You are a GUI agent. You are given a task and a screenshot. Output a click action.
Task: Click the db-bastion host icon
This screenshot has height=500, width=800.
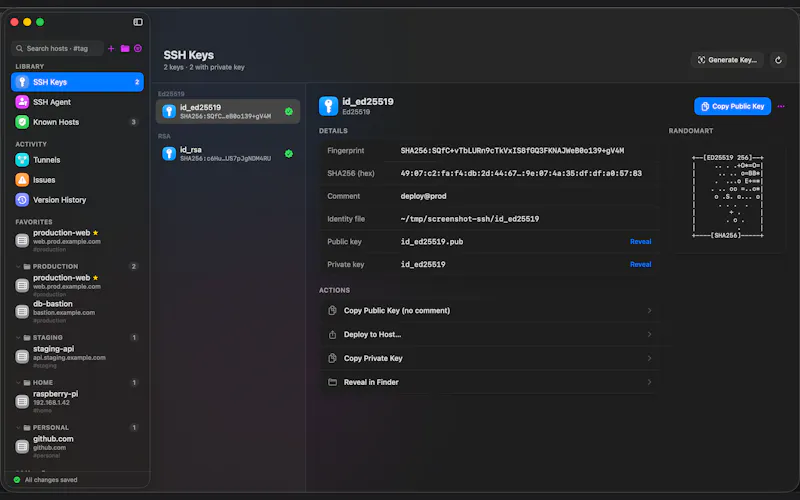tap(22, 312)
